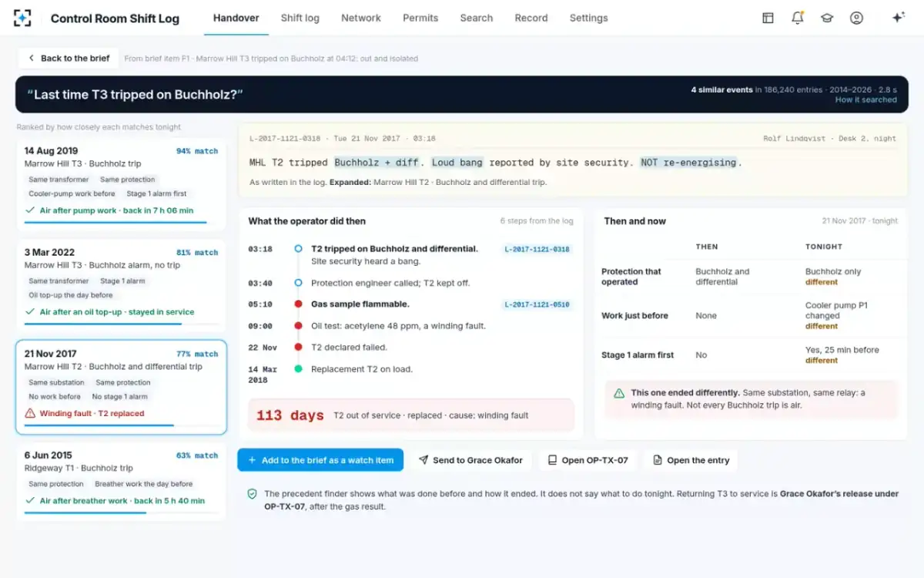Switch to the Search tab
Screen dimensions: 924x578
click(477, 18)
